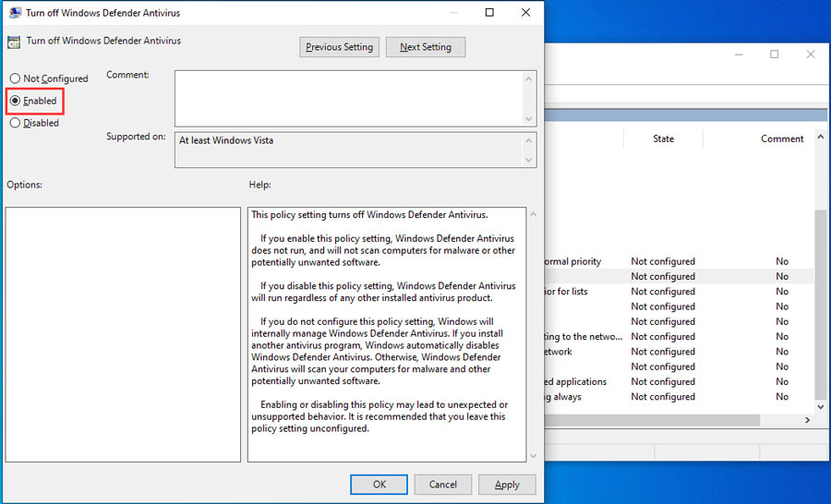831x504 pixels.
Task: Sort by Comment column header
Action: click(781, 138)
